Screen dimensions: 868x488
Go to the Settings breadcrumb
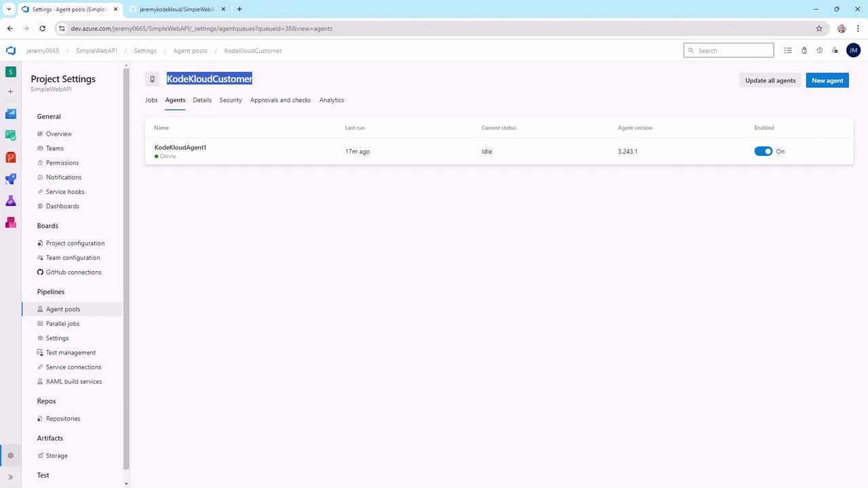point(145,51)
